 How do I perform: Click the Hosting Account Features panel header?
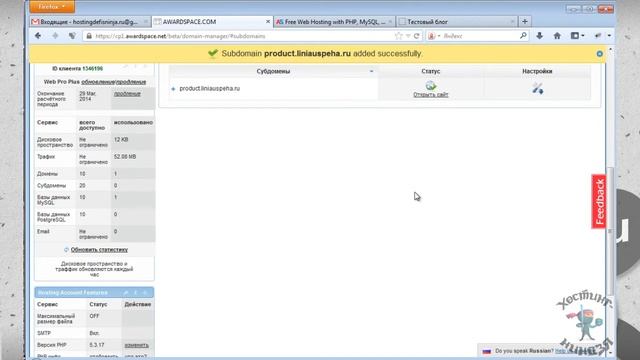pyautogui.click(x=94, y=293)
